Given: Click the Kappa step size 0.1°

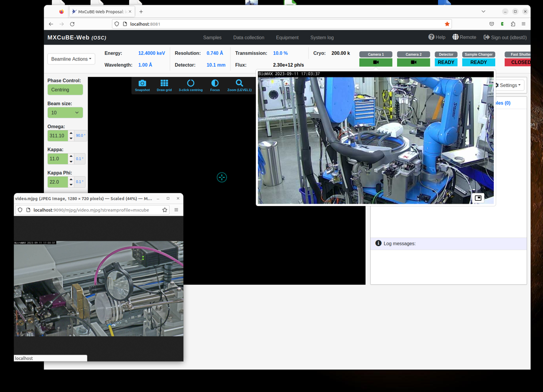Looking at the screenshot, I should [x=80, y=159].
